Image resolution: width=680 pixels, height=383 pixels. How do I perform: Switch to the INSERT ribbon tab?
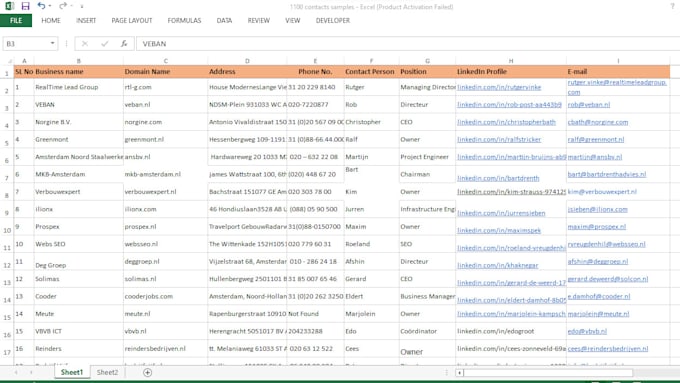[86, 20]
